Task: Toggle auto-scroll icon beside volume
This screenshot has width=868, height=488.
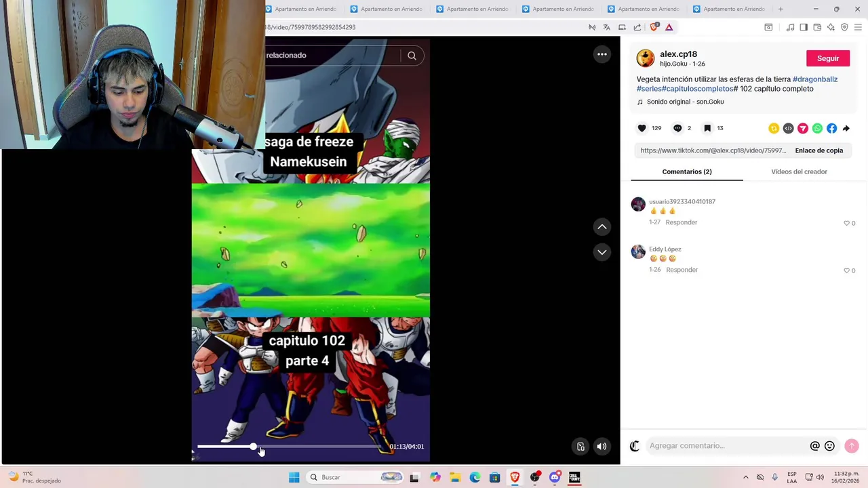Action: (580, 446)
